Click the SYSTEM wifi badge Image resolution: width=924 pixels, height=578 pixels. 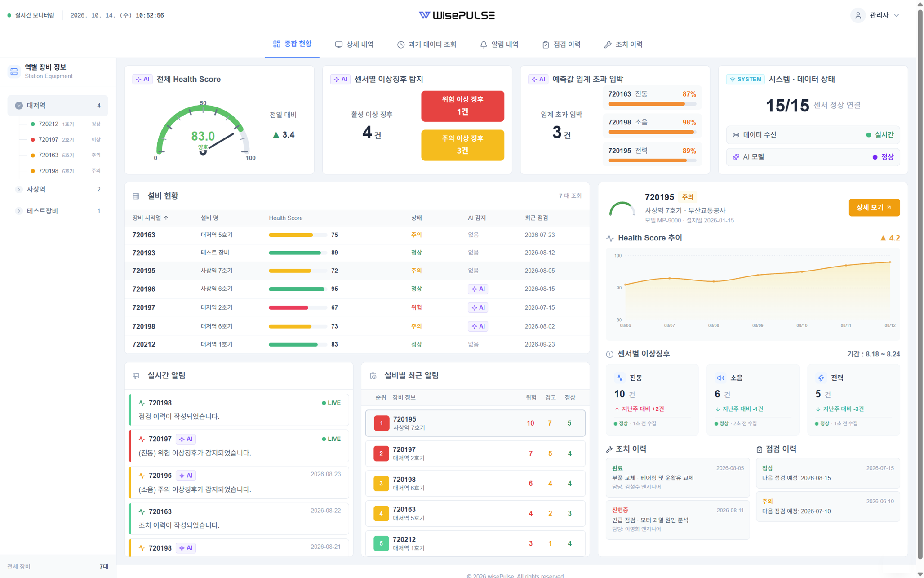point(746,80)
